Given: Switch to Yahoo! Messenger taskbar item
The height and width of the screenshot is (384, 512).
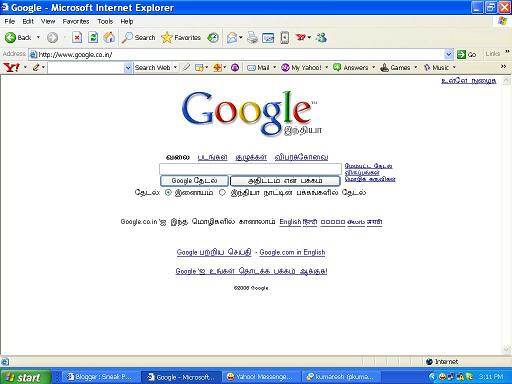Looking at the screenshot, I should [x=261, y=377].
